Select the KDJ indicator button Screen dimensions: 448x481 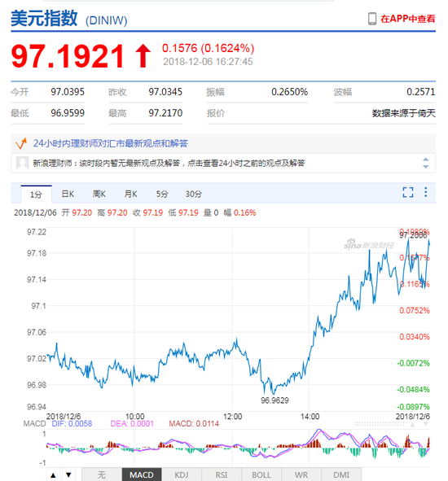click(x=182, y=474)
